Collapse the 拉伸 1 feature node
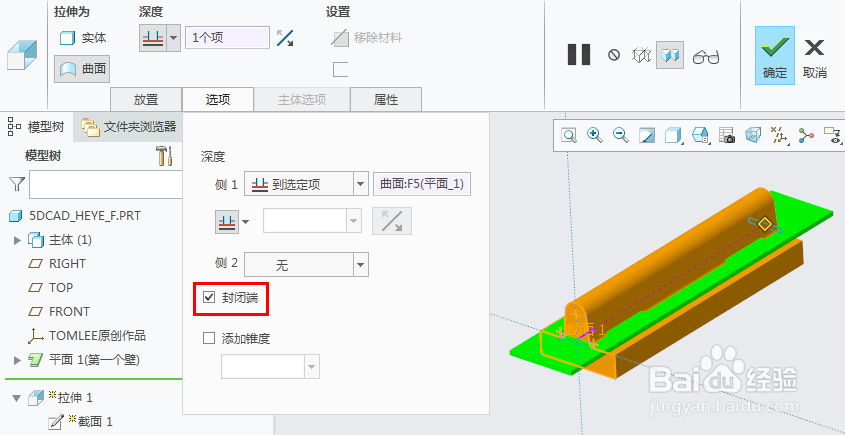Screen dimensions: 845x435 (x=17, y=398)
